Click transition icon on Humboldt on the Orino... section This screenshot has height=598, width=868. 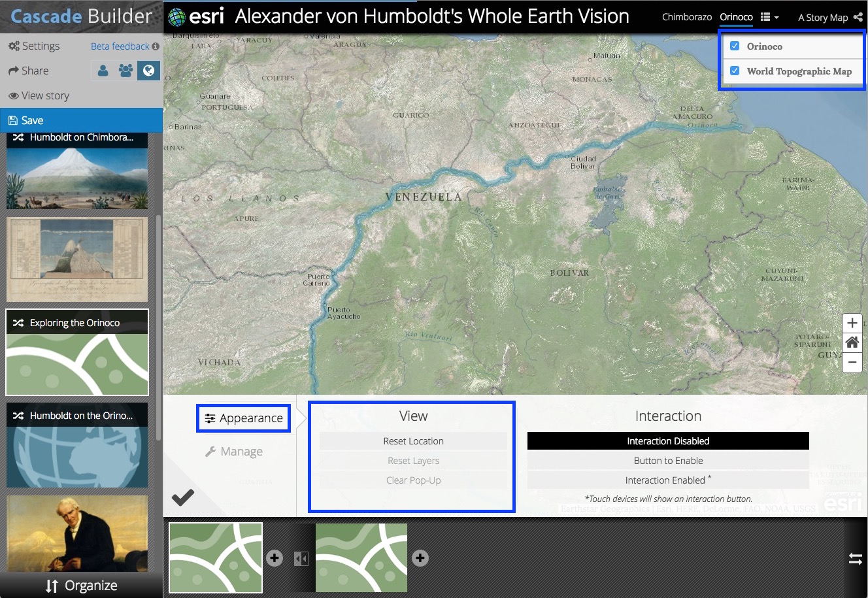18,416
